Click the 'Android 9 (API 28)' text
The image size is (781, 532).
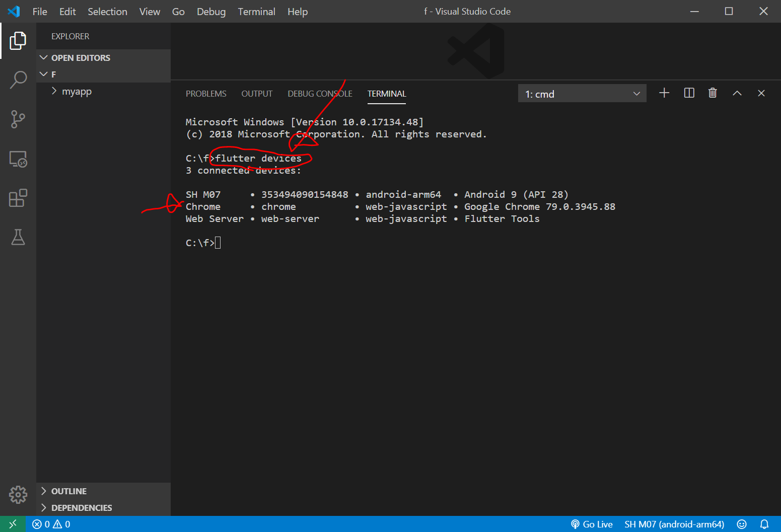pos(516,195)
